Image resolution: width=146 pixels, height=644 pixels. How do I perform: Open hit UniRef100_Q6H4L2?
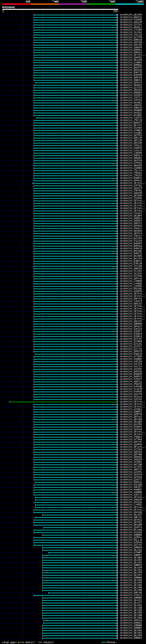click(131, 27)
